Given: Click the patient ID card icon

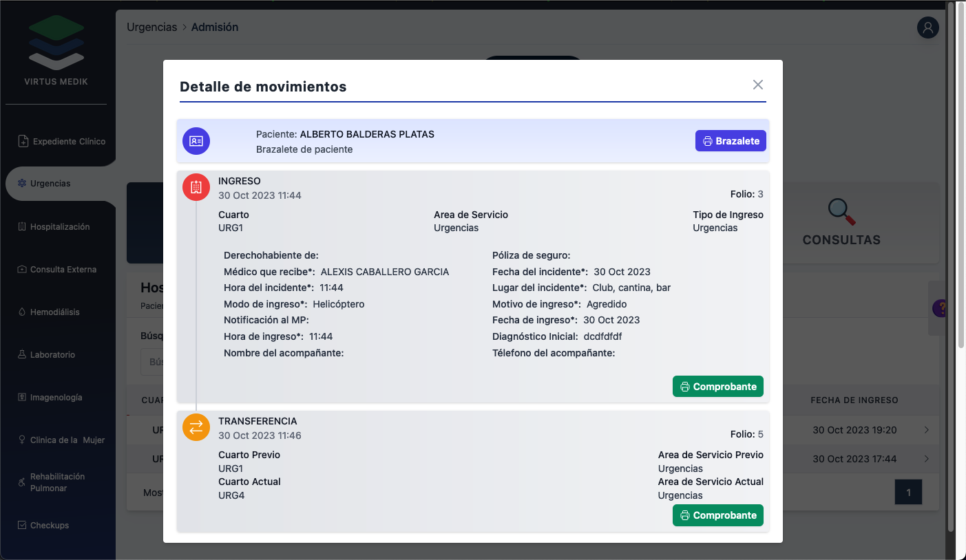Looking at the screenshot, I should click(x=196, y=141).
